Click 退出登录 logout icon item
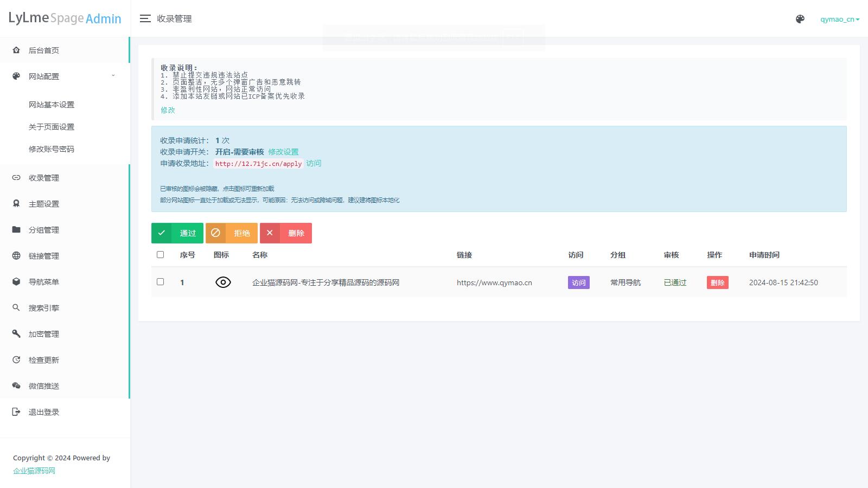The height and width of the screenshot is (488, 868). point(44,412)
